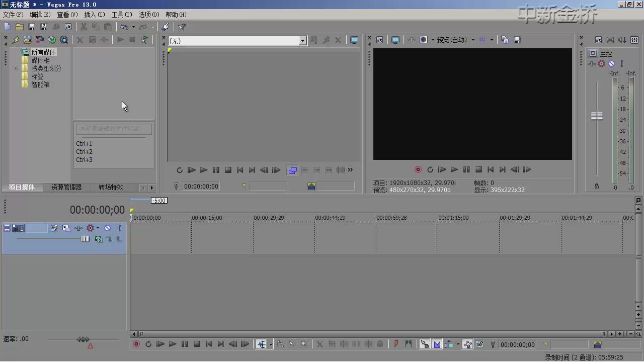The width and height of the screenshot is (644, 362).
Task: Copy preview snapshot to clipboard
Action: click(505, 40)
